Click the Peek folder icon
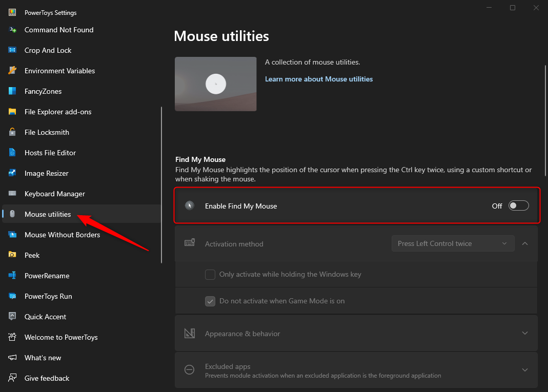 (13, 255)
